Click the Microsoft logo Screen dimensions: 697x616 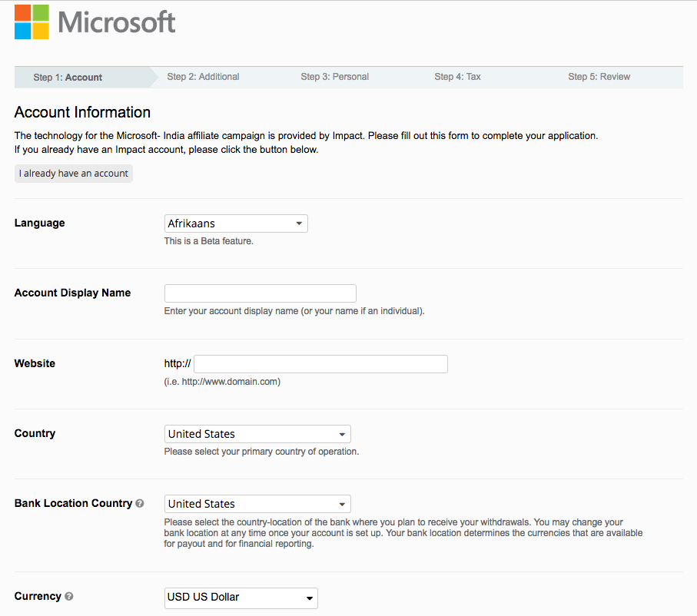click(95, 22)
